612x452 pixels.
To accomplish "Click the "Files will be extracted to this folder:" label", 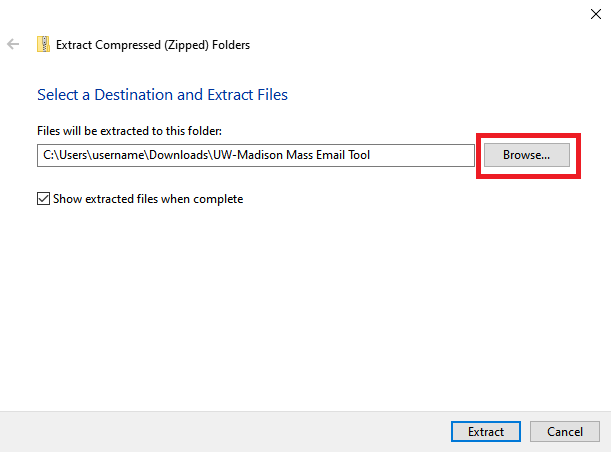I will point(129,131).
